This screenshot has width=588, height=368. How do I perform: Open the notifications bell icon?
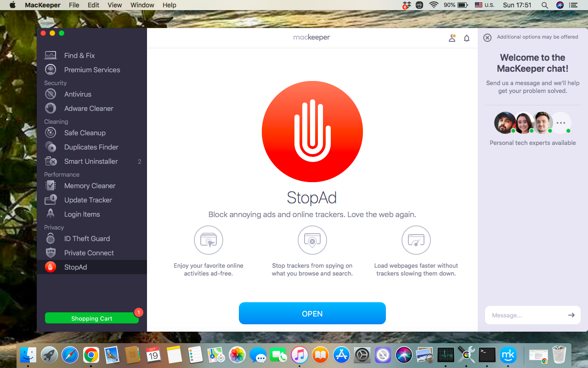466,38
